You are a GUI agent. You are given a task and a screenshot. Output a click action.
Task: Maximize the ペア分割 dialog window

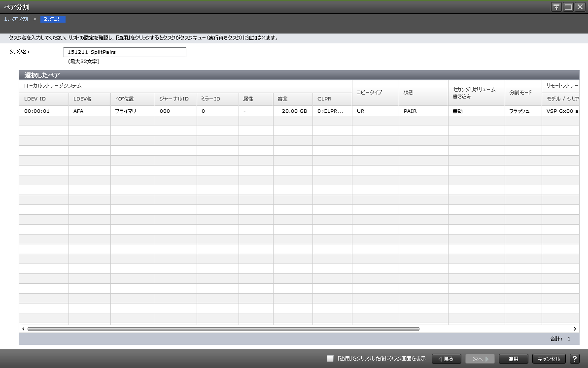tap(568, 7)
